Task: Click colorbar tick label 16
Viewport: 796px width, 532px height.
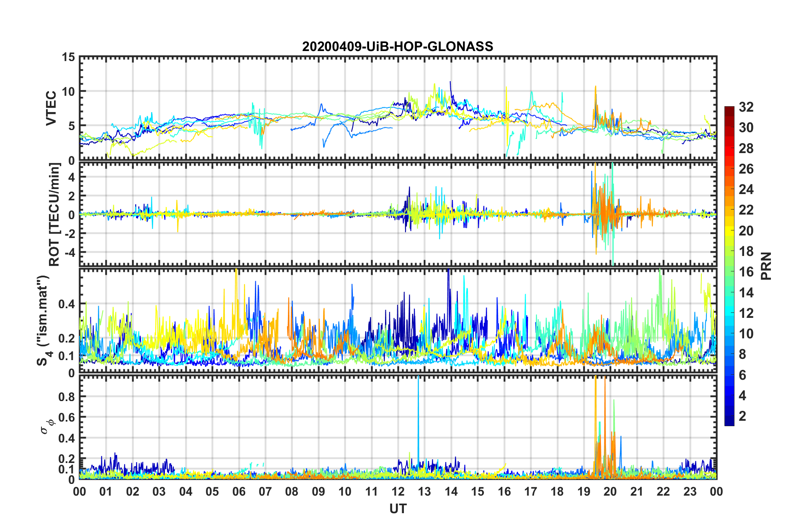Action: [x=746, y=272]
